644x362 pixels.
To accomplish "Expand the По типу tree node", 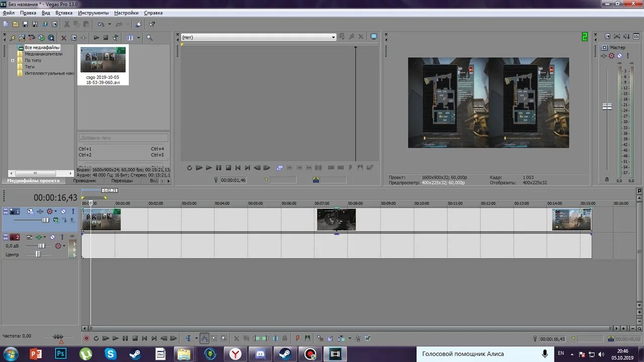I will point(13,60).
